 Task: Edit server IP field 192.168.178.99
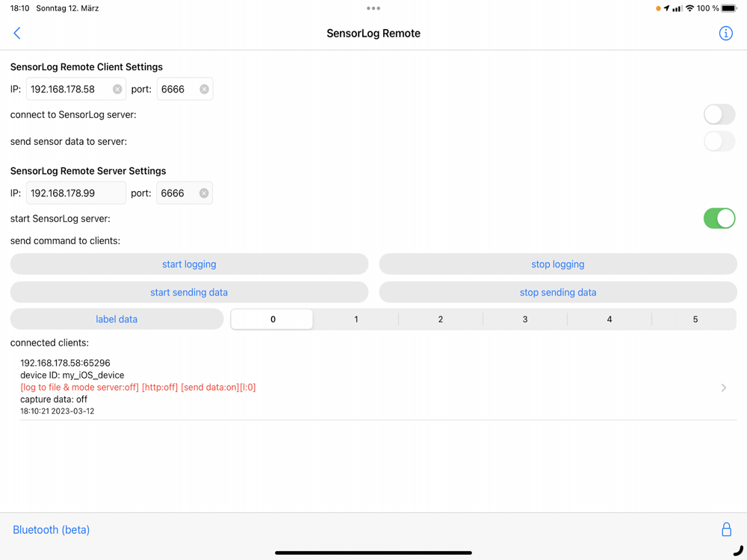tap(75, 193)
